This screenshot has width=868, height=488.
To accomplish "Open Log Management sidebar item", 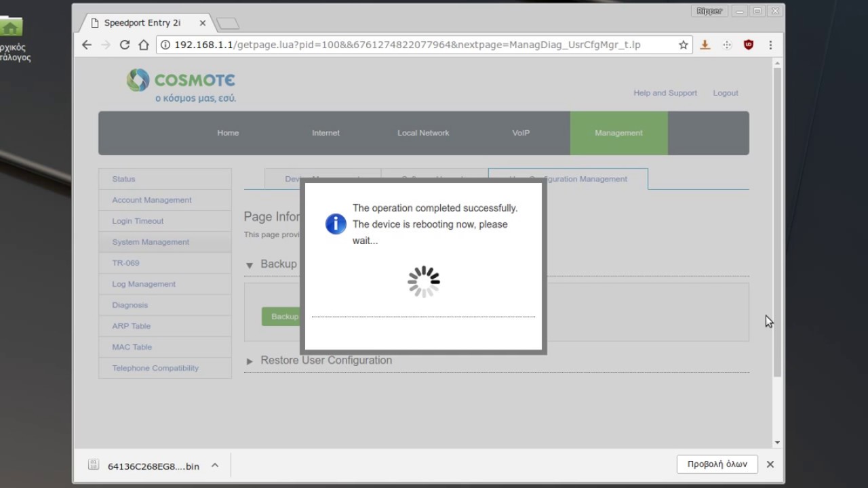I will pyautogui.click(x=165, y=284).
